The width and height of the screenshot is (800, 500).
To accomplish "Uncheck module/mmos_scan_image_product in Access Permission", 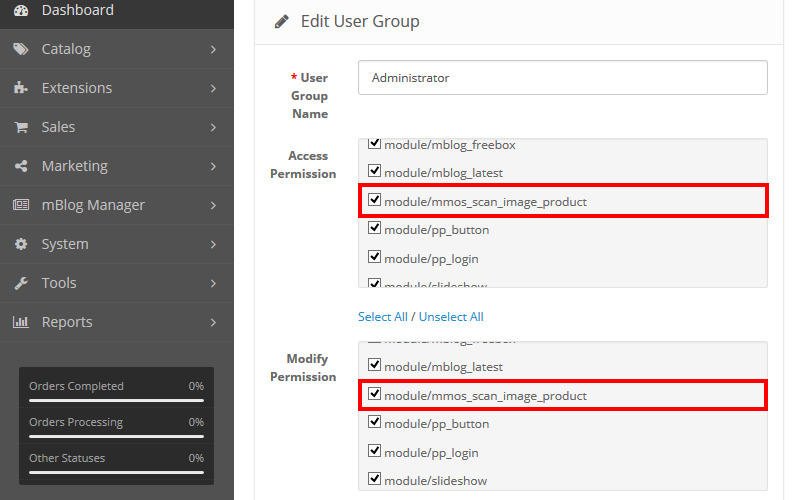I will 375,201.
